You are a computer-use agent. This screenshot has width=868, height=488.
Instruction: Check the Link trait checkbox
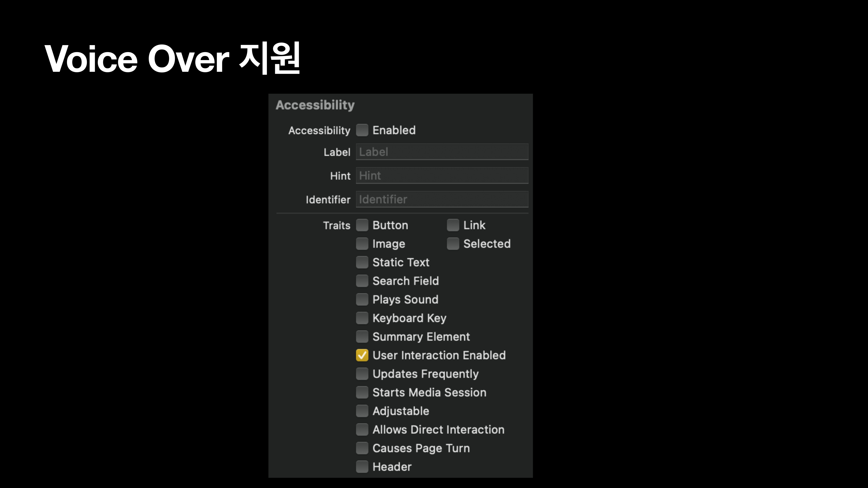coord(452,225)
